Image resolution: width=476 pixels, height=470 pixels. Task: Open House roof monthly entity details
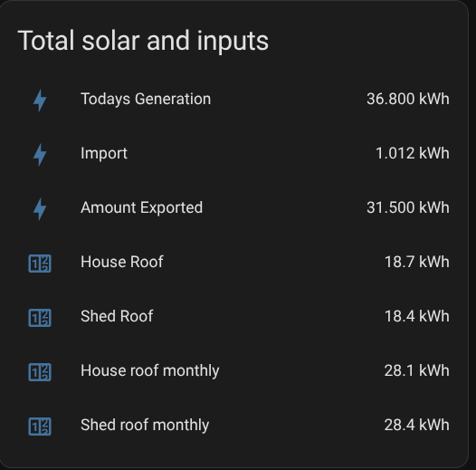(x=149, y=371)
